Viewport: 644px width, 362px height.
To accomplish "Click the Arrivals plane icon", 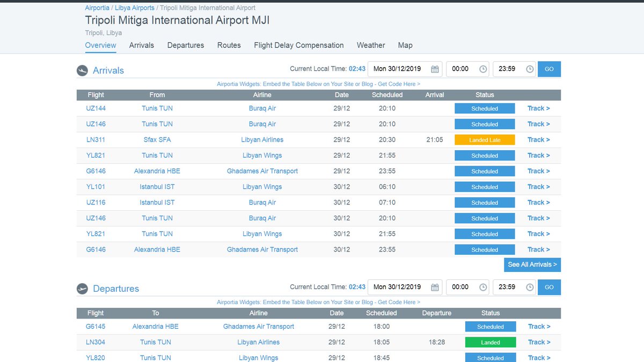I will click(x=82, y=70).
